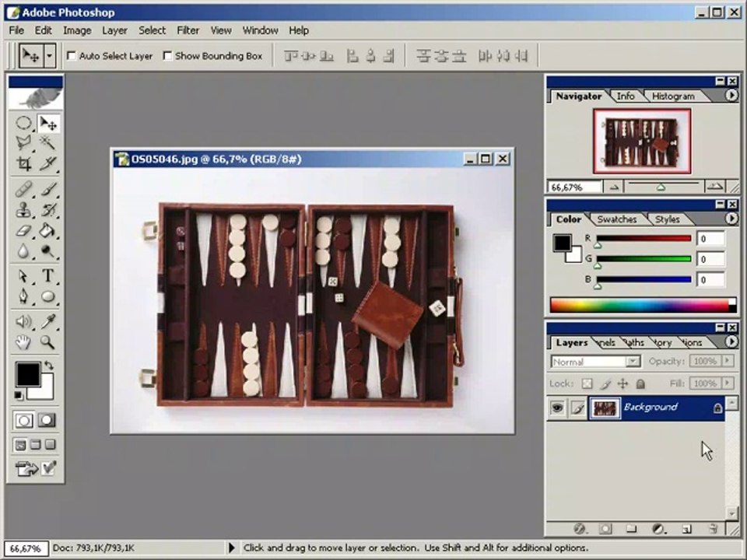747x560 pixels.
Task: Swap foreground and background colors
Action: (48, 366)
